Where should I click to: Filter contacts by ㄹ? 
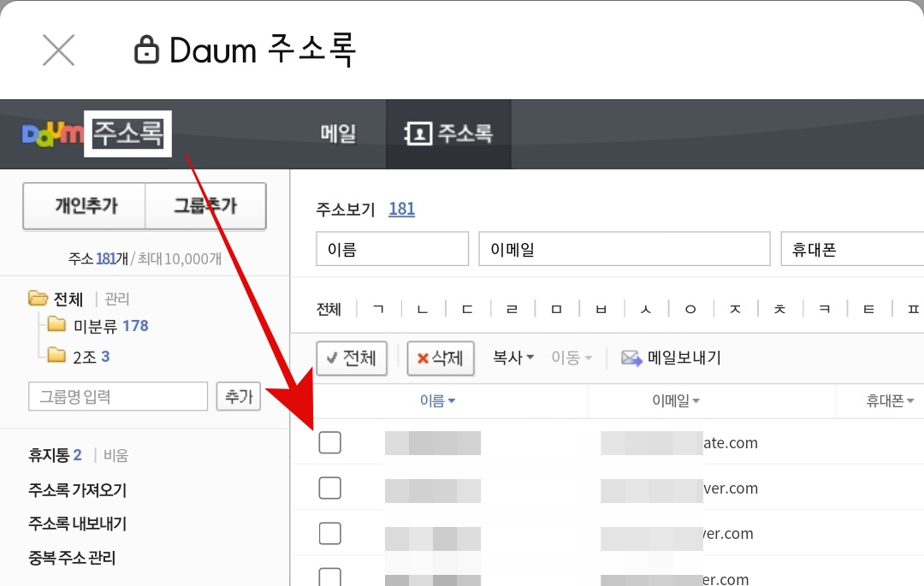click(x=512, y=309)
